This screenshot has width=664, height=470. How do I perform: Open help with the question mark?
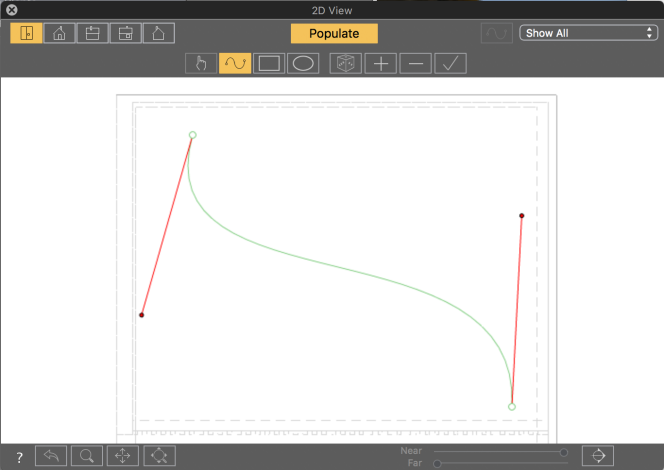coord(19,457)
